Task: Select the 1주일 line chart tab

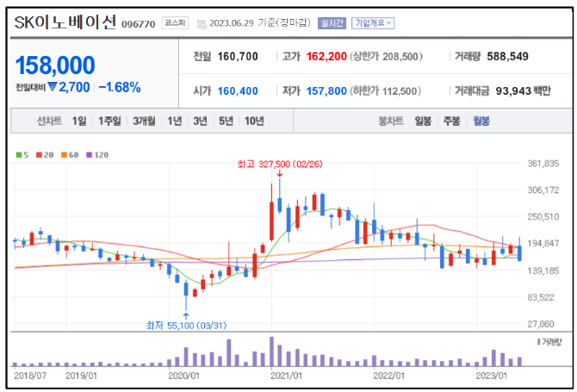Action: 109,121
